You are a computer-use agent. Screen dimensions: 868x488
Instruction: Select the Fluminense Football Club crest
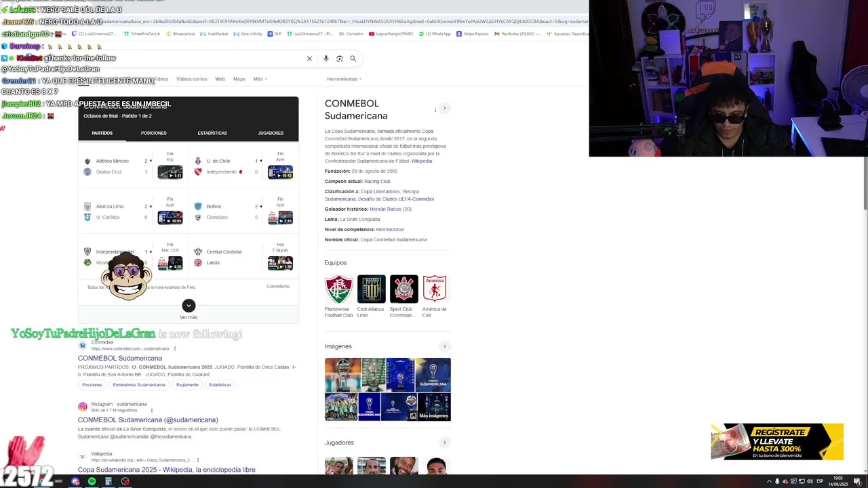coord(338,289)
